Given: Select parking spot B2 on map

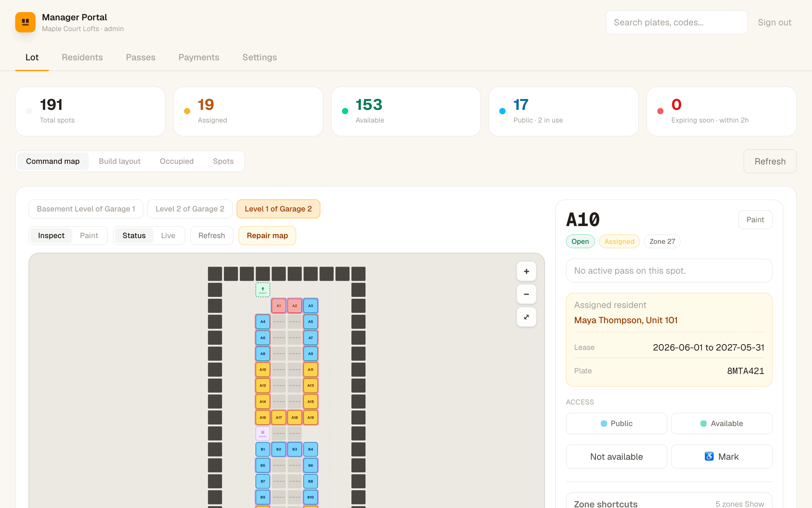Looking at the screenshot, I should [278, 449].
